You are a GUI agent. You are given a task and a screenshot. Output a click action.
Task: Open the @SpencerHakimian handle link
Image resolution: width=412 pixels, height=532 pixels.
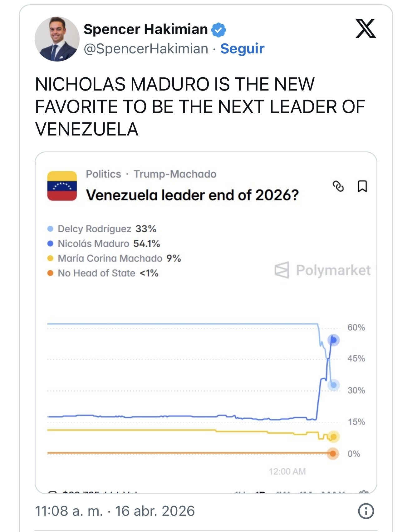[x=146, y=49]
